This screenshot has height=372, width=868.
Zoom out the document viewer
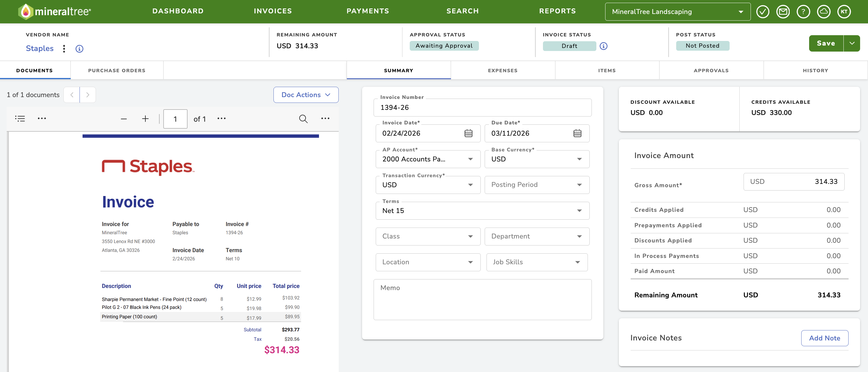point(124,119)
